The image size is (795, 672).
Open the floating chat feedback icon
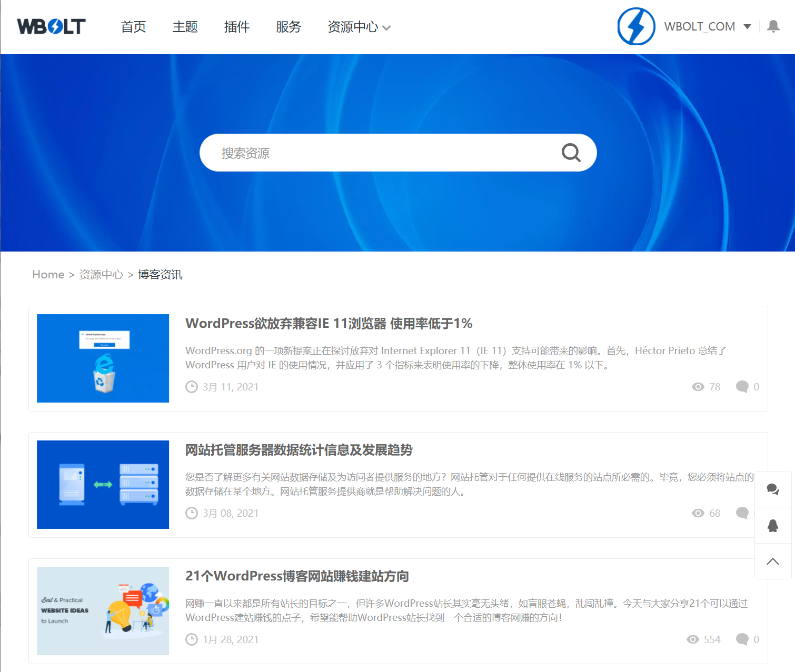(772, 489)
